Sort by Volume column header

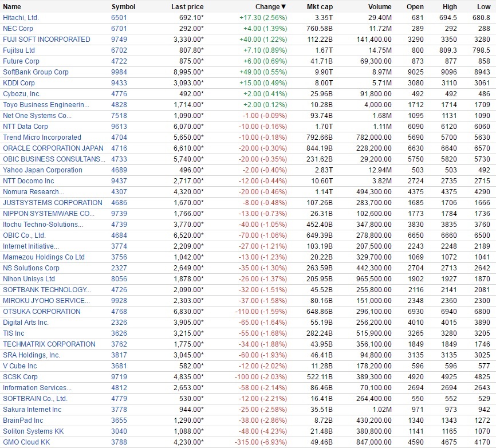click(x=380, y=7)
